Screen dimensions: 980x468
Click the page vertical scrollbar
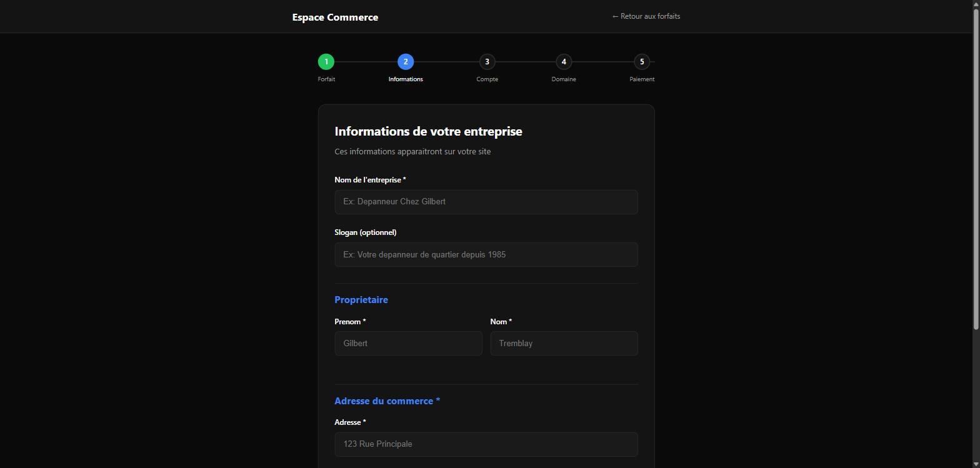(976, 169)
